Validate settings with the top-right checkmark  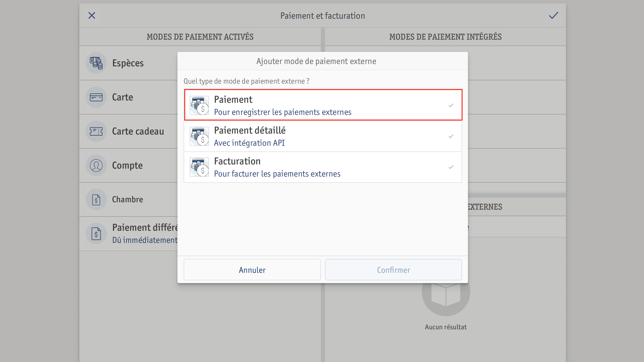[x=553, y=15]
